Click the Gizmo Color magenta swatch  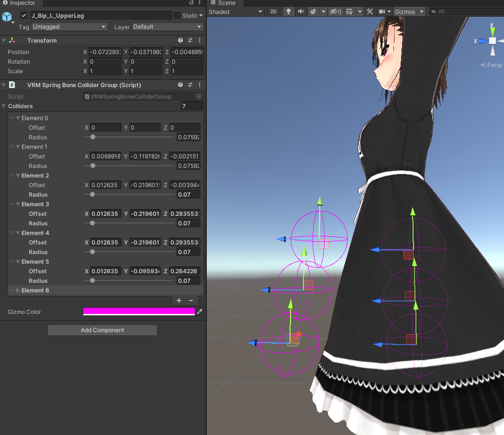[139, 312]
